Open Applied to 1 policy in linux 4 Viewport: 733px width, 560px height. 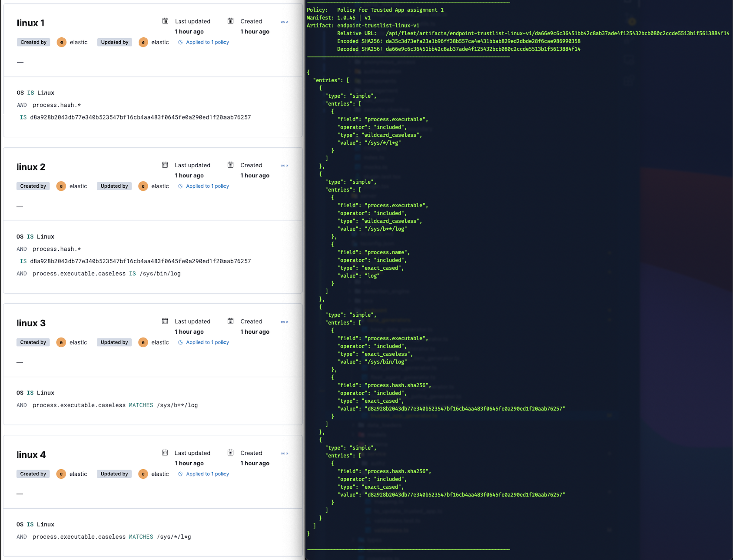(x=203, y=474)
